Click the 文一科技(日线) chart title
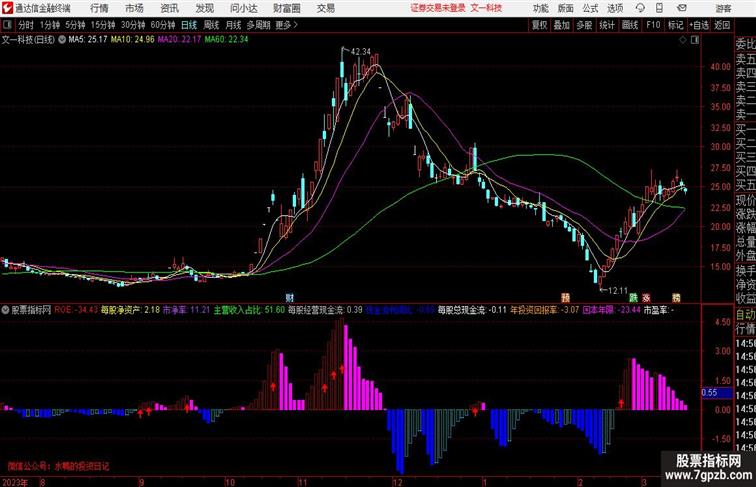 pos(28,40)
